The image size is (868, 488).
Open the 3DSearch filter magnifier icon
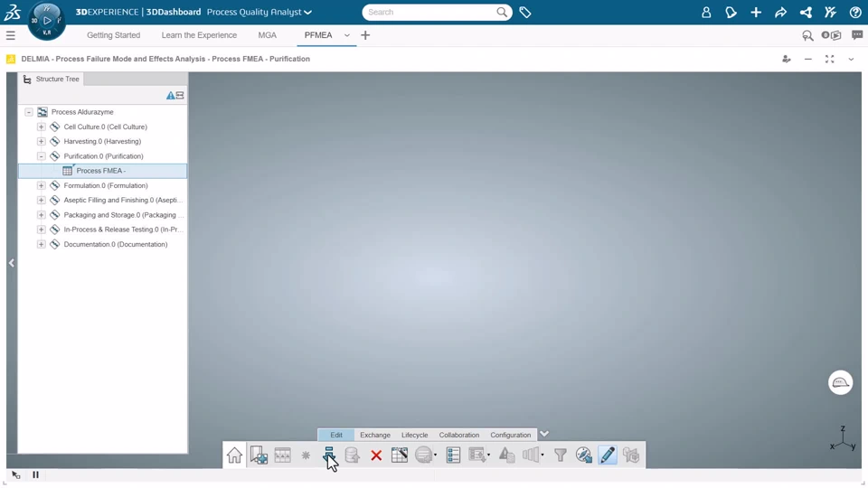pyautogui.click(x=807, y=35)
